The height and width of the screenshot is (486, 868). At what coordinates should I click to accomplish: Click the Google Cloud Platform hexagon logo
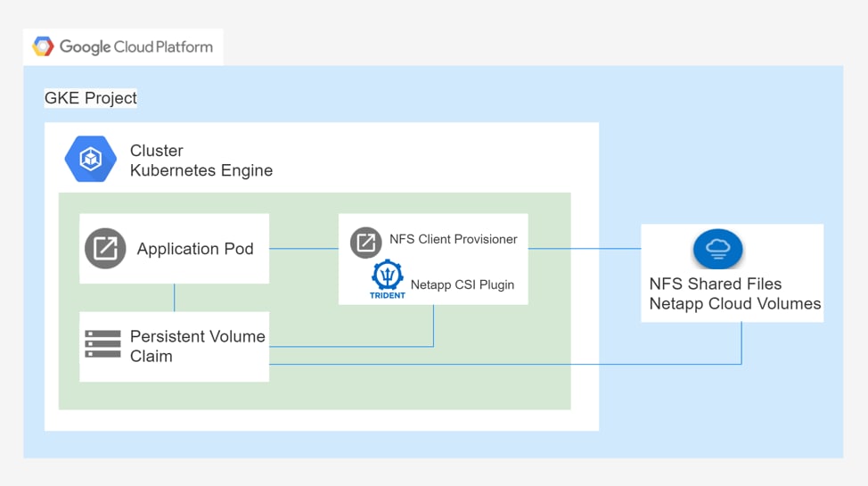pyautogui.click(x=43, y=46)
